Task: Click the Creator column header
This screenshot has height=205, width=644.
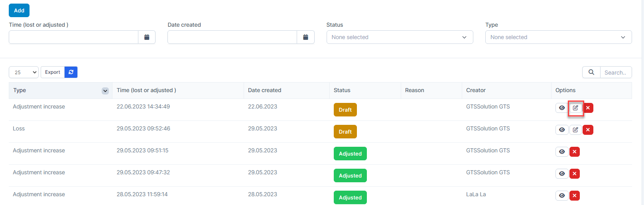Action: coord(506,91)
